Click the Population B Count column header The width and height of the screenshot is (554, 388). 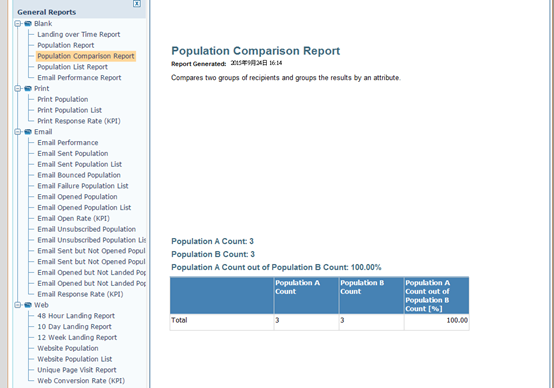(x=371, y=295)
